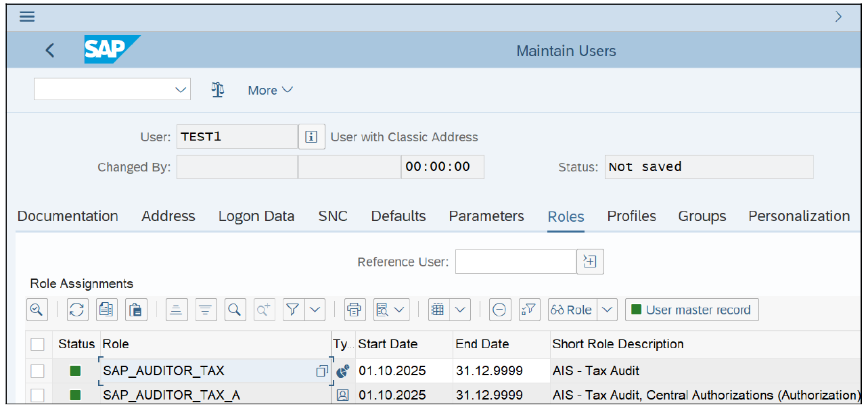Click the user info icon next to TEST1
The image size is (868, 409).
(311, 137)
